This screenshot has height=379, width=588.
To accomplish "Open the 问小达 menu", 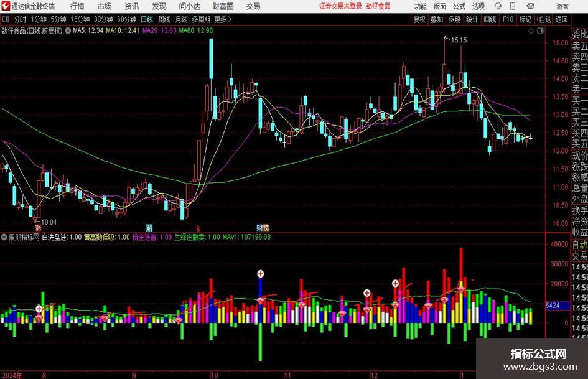I will pyautogui.click(x=189, y=6).
